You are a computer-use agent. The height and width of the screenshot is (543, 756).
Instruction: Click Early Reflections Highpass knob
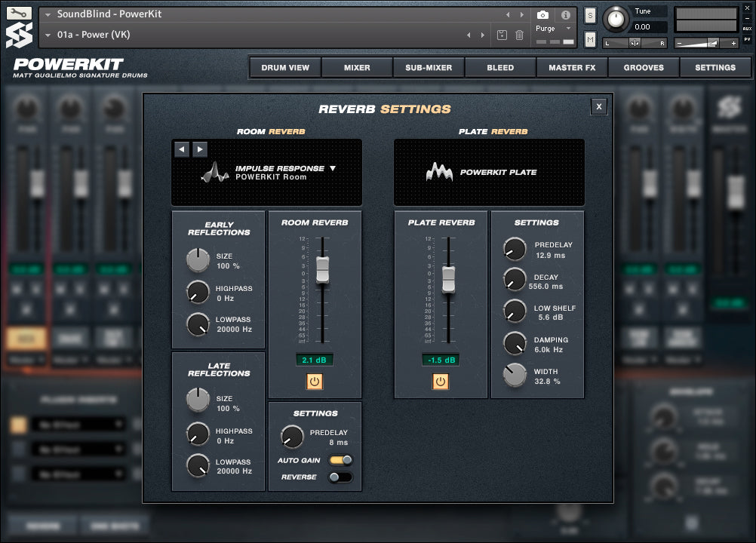click(x=198, y=293)
